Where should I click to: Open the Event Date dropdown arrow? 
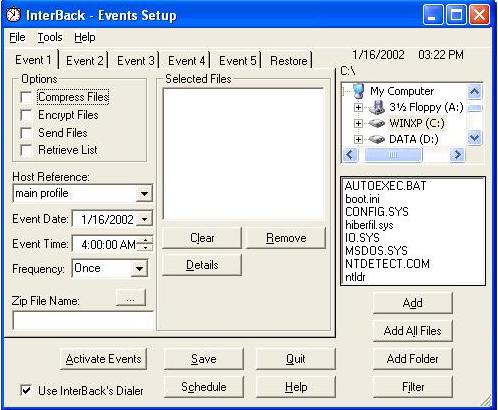coord(144,219)
